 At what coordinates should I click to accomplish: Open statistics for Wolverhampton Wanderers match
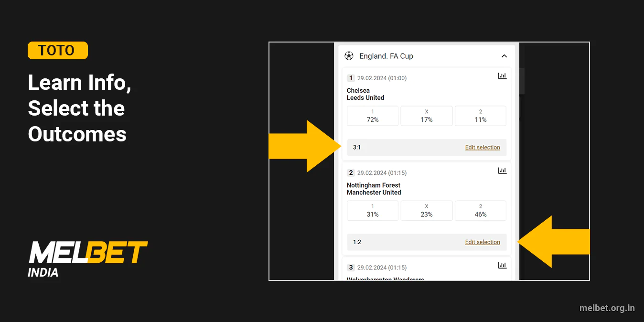(502, 265)
